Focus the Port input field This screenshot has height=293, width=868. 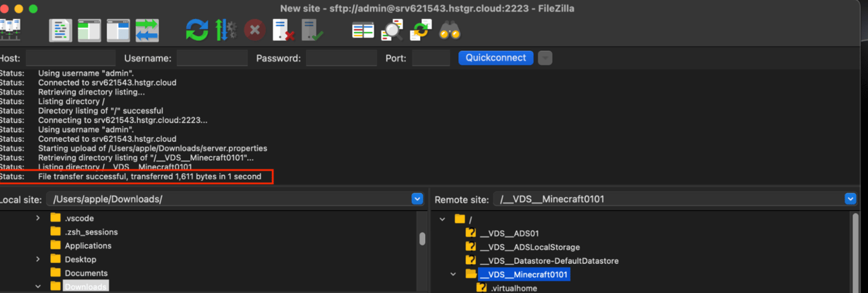coord(431,58)
